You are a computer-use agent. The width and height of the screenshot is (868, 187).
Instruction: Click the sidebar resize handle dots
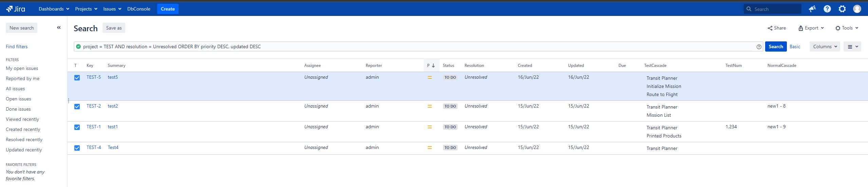pos(69,101)
